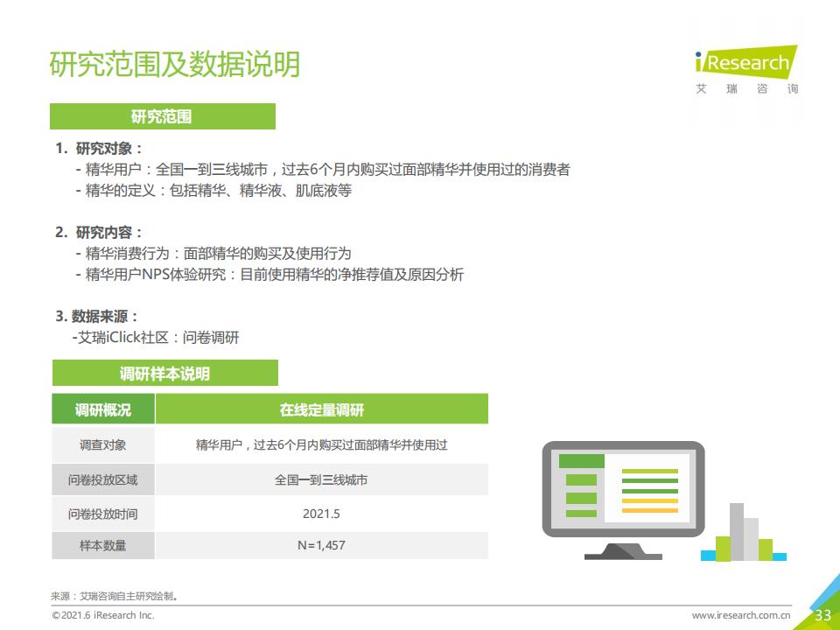This screenshot has height=630, width=840.
Task: Click the N=1,457 table cell
Action: click(321, 545)
